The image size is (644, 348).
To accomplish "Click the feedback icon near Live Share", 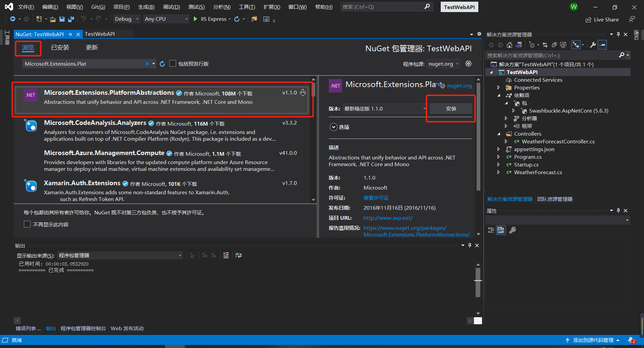I will point(632,19).
